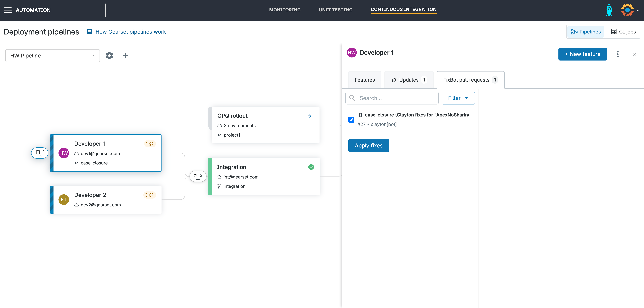The image size is (644, 308).
Task: Open the Unit Testing menu
Action: click(336, 10)
